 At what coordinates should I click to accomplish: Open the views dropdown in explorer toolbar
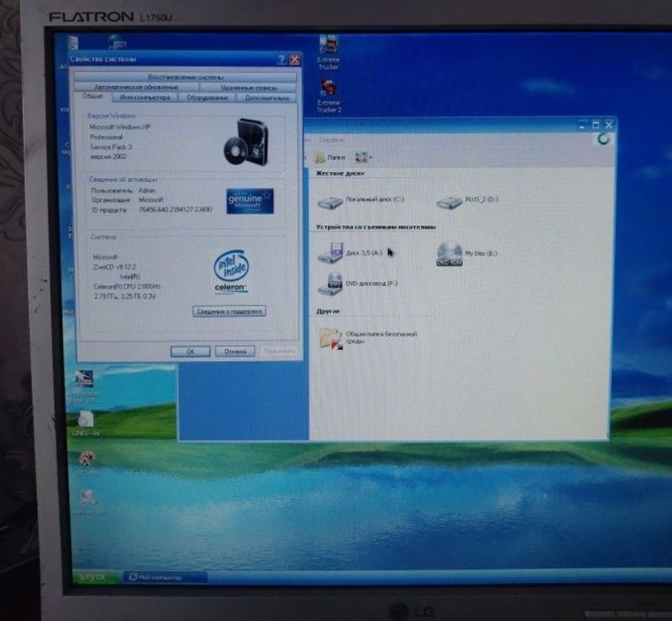tap(363, 157)
